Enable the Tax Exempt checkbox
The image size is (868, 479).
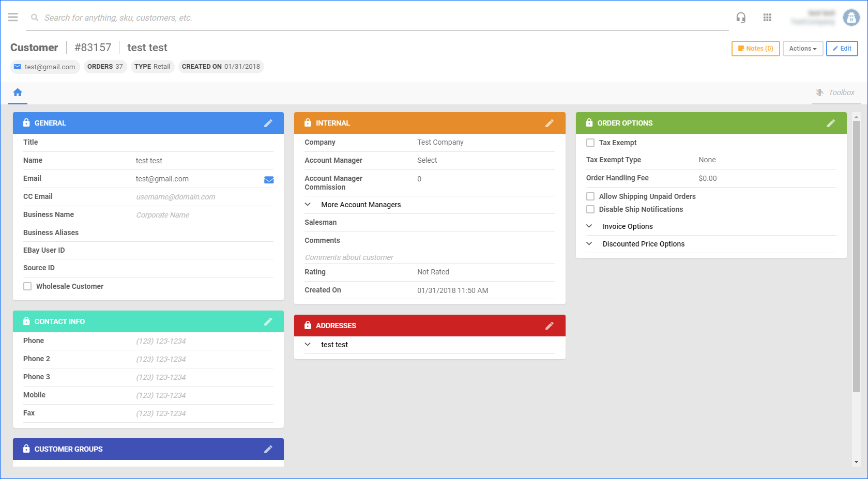[590, 143]
